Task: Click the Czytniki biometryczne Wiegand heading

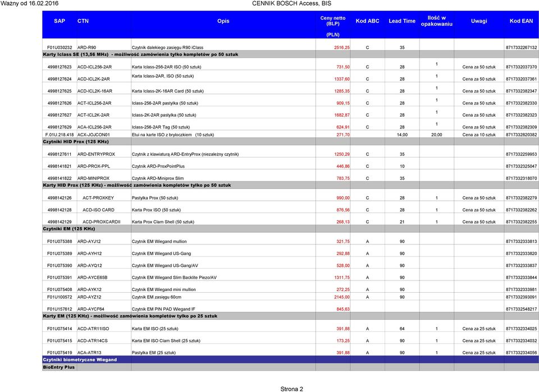Action: 80,359
